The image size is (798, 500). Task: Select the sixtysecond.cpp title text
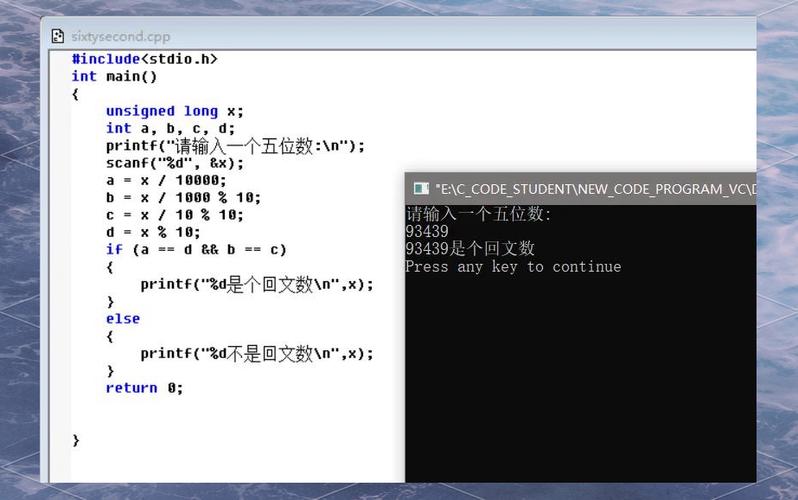[121, 37]
